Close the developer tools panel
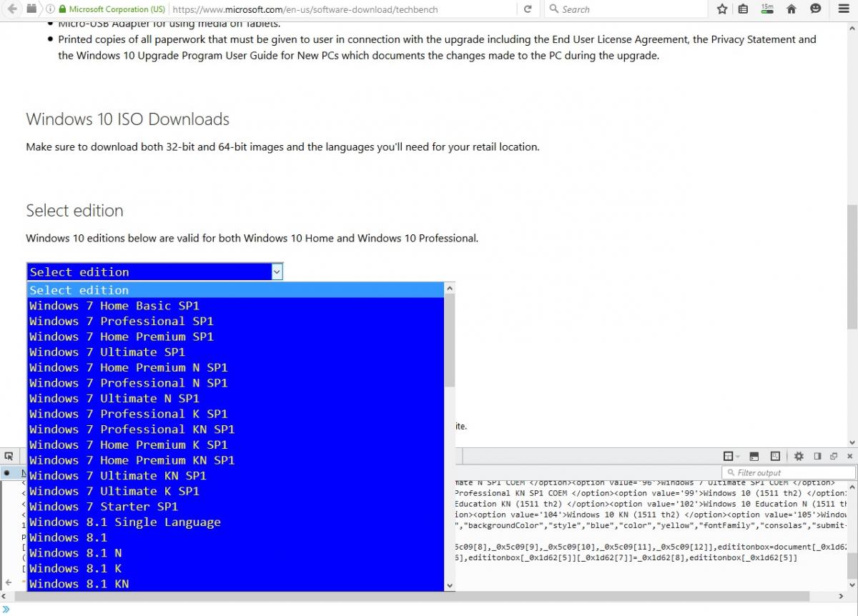 click(849, 456)
